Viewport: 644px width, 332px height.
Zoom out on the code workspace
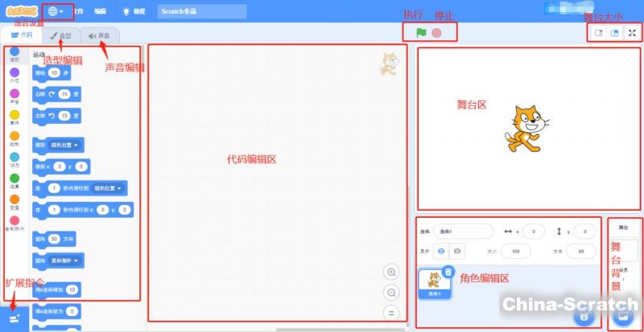coord(391,292)
